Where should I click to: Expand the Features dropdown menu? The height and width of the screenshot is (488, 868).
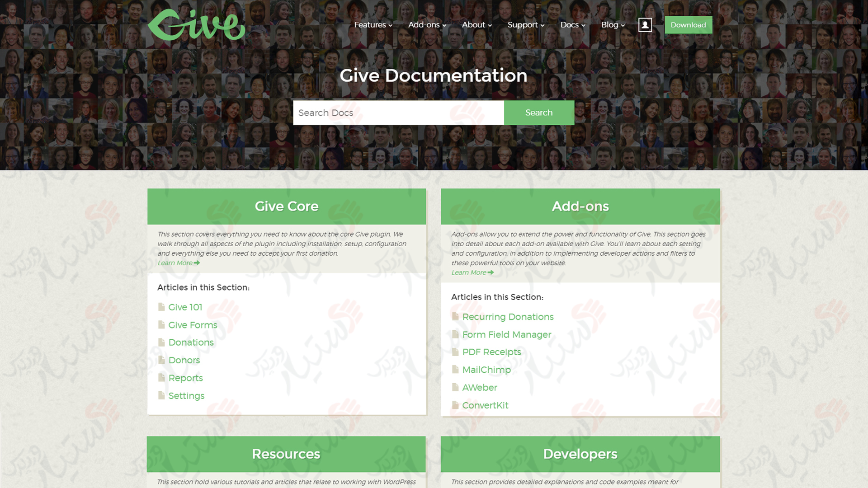coord(373,24)
